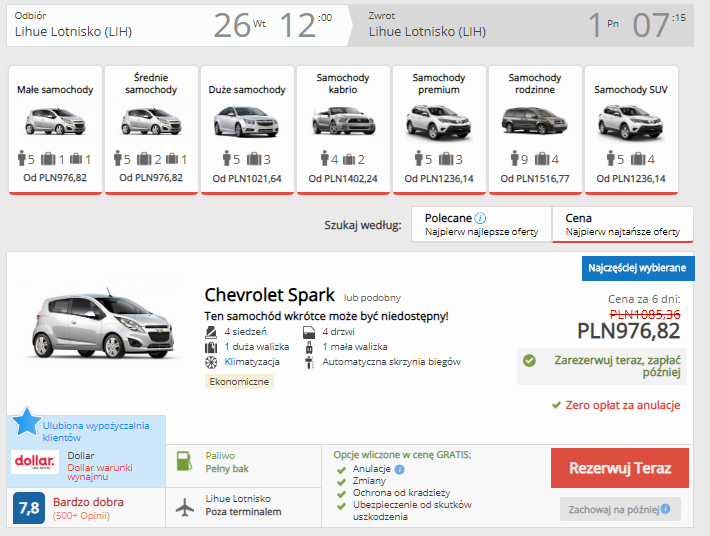Click the 7,8 rating score badge

point(30,508)
